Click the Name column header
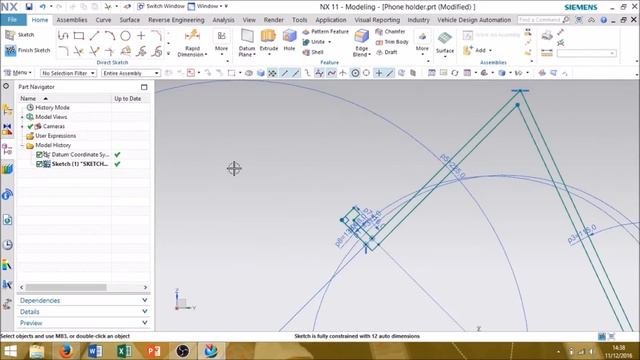Screen dimensions: 640x360 (x=64, y=98)
